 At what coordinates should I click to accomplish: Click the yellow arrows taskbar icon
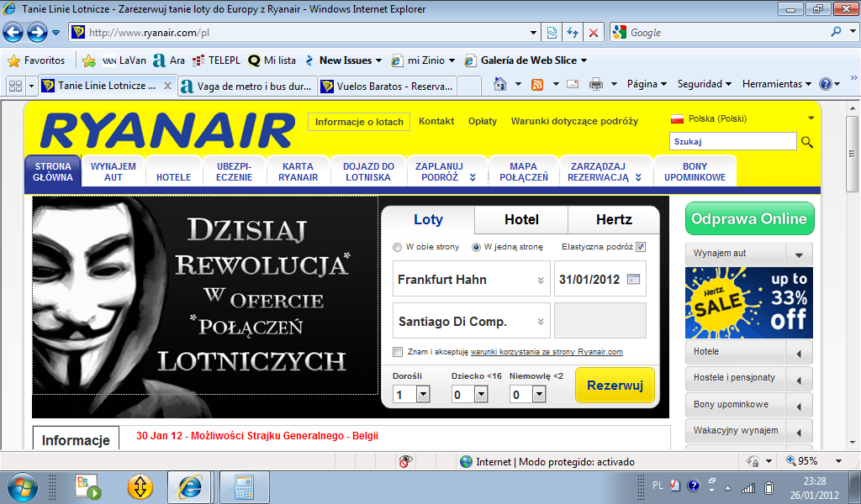(140, 487)
